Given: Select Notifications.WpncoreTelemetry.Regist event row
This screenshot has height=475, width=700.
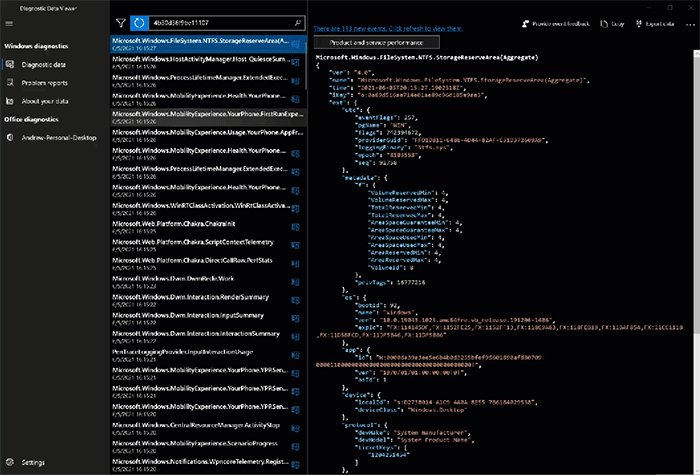Looking at the screenshot, I should point(208,465).
